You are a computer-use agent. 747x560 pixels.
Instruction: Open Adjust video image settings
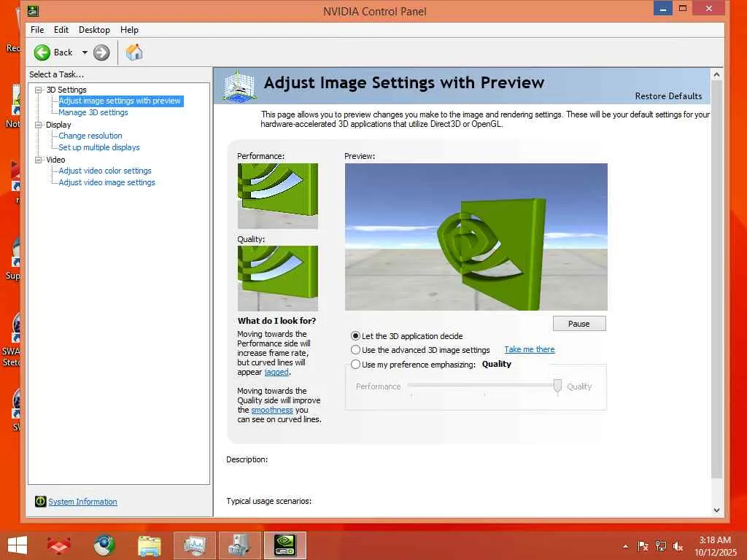click(x=107, y=182)
